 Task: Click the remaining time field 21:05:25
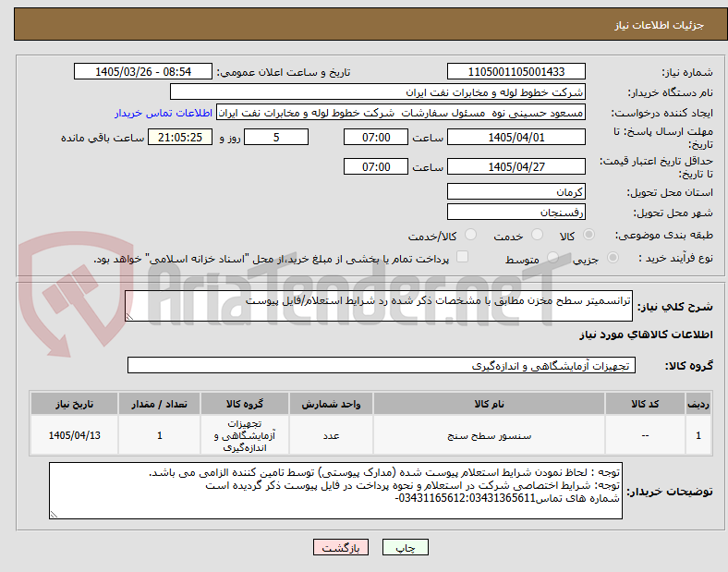tap(180, 137)
